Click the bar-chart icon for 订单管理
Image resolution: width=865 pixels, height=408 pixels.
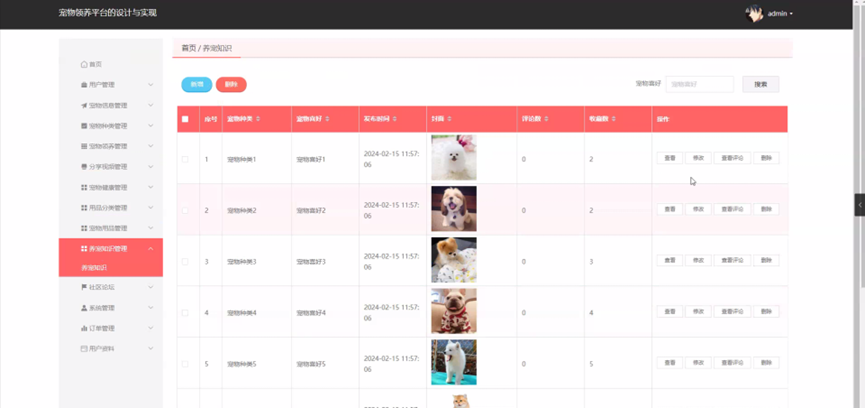tap(84, 328)
